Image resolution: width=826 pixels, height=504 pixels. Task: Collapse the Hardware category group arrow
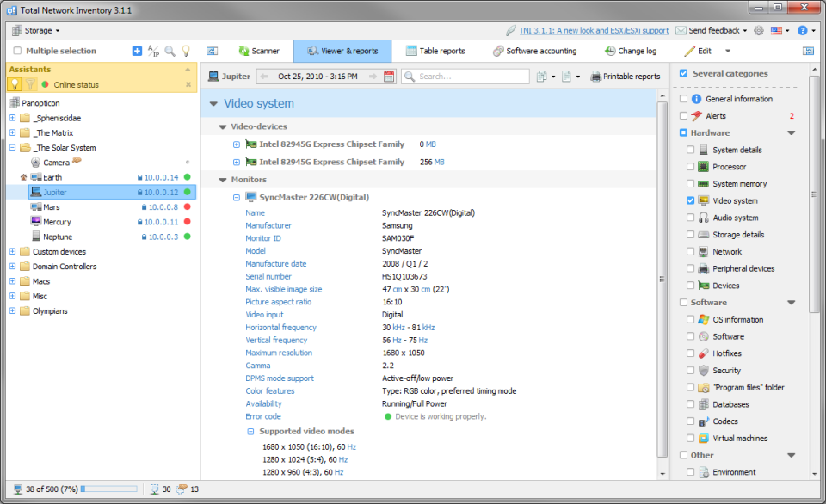[792, 133]
